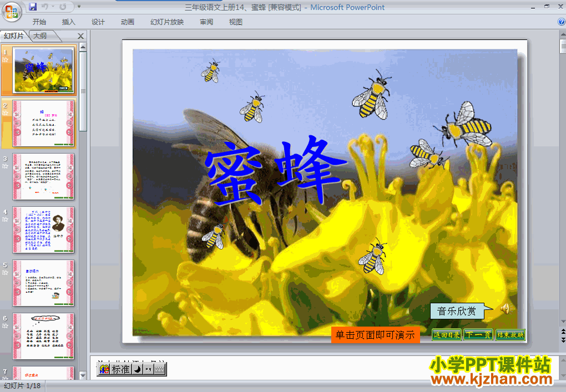The height and width of the screenshot is (392, 566).
Task: Close the slides thumbnail pane
Action: [80, 36]
